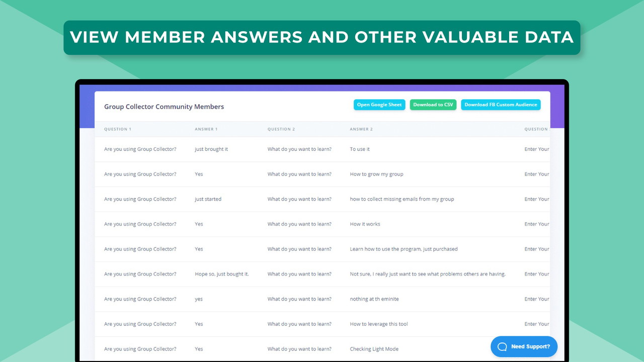644x362 pixels.
Task: Click the Question 1 column header
Action: (118, 129)
